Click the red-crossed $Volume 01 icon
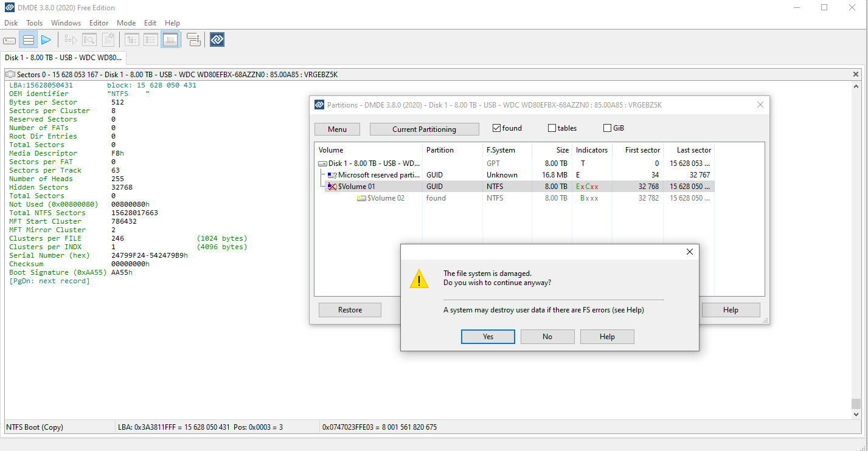Viewport: 868px width, 451px height. tap(332, 187)
